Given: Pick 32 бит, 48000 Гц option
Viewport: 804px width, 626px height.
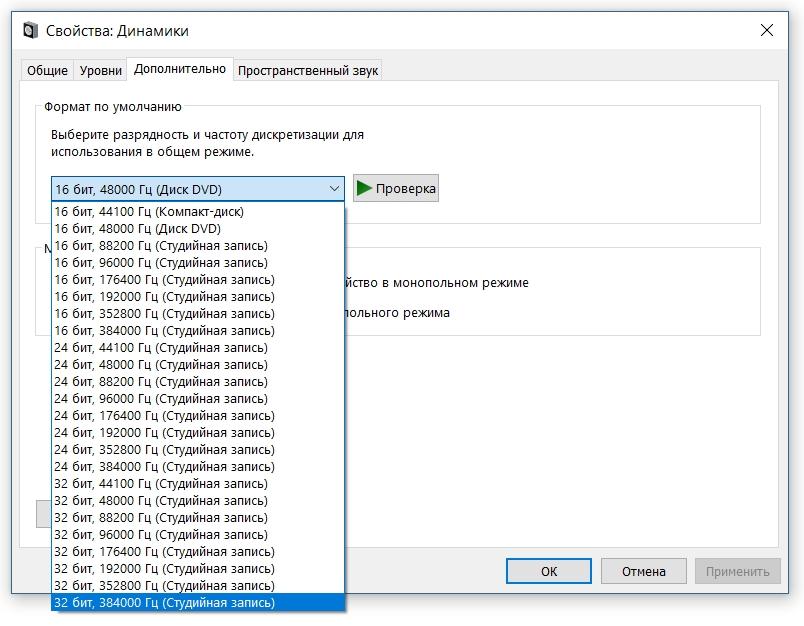Looking at the screenshot, I should (x=161, y=501).
